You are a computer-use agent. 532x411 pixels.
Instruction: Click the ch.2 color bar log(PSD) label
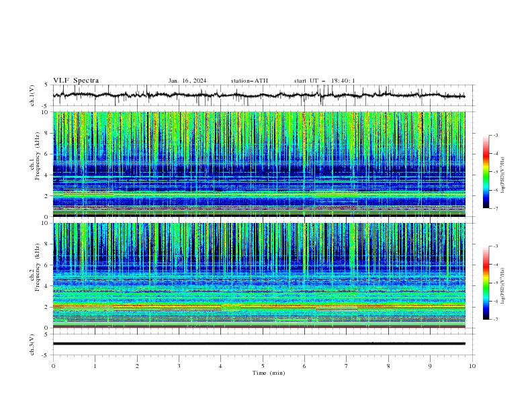point(502,285)
